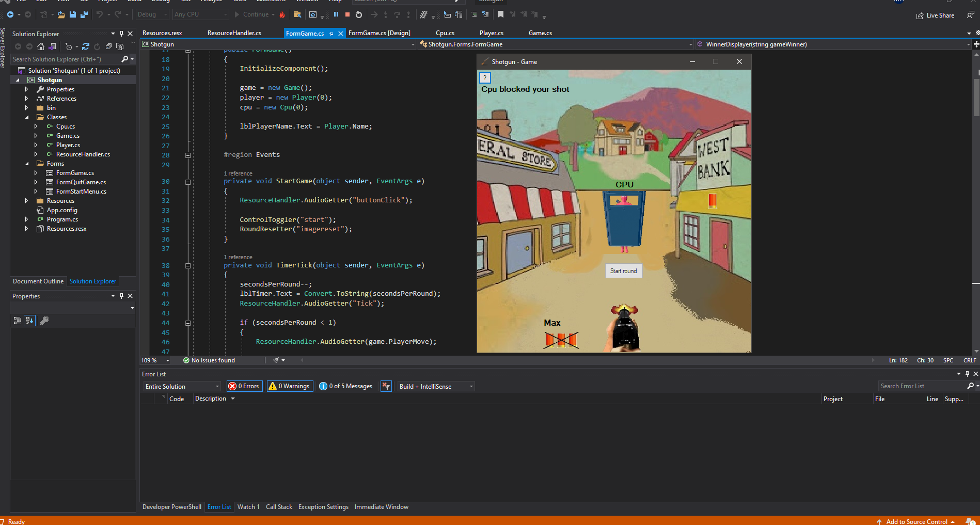Open the 109% editor zoom control
This screenshot has width=980, height=525.
tap(154, 360)
